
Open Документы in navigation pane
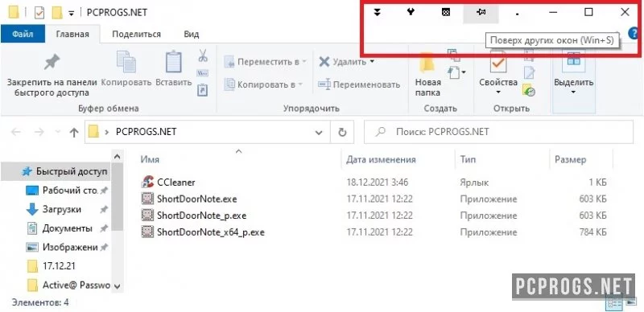click(x=68, y=228)
